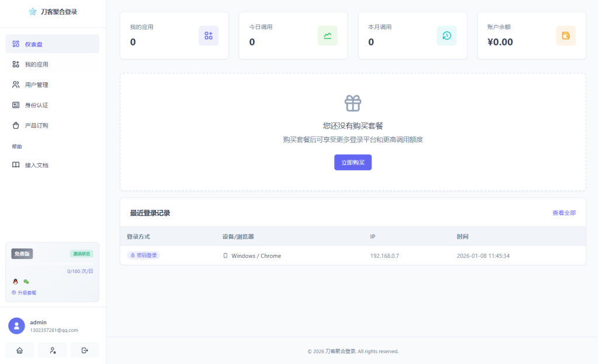Click the wallet icon on 账户余额 card

(x=565, y=36)
